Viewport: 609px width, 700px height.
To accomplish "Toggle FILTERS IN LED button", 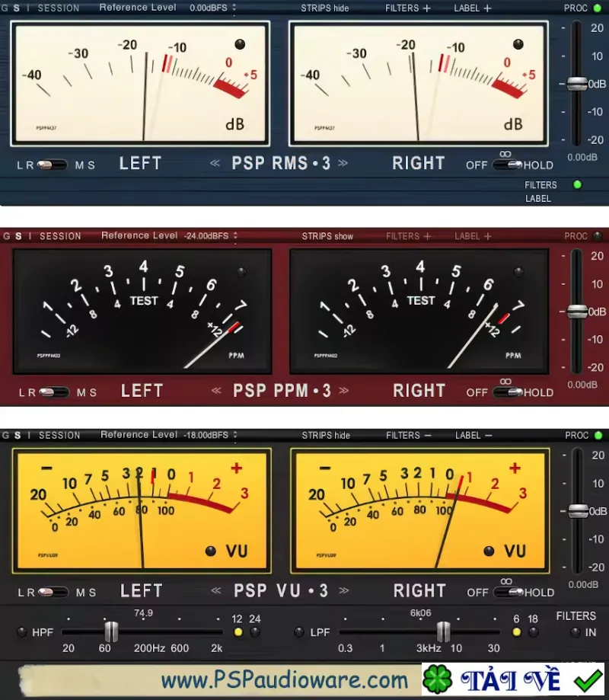I will 576,632.
